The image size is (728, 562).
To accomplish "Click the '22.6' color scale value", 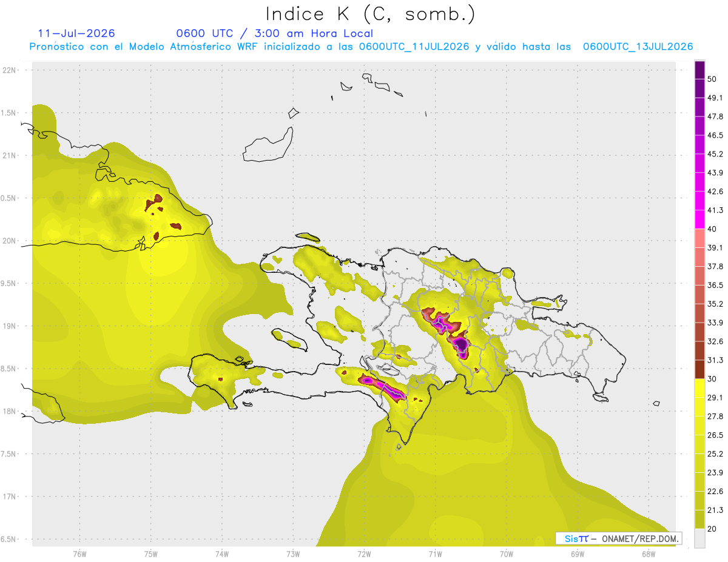I will click(715, 492).
